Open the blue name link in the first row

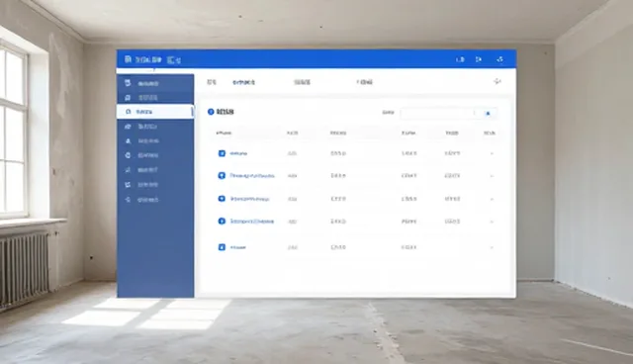238,153
